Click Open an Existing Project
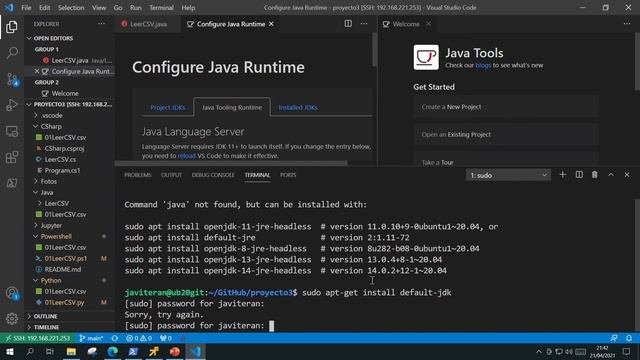This screenshot has width=640, height=360. pyautogui.click(x=506, y=134)
